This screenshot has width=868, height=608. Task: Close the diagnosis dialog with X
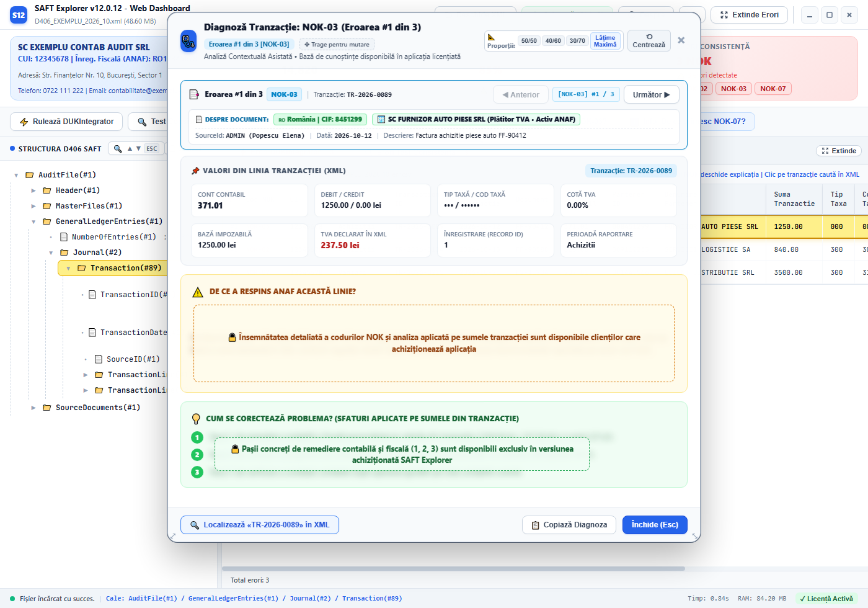pyautogui.click(x=681, y=40)
